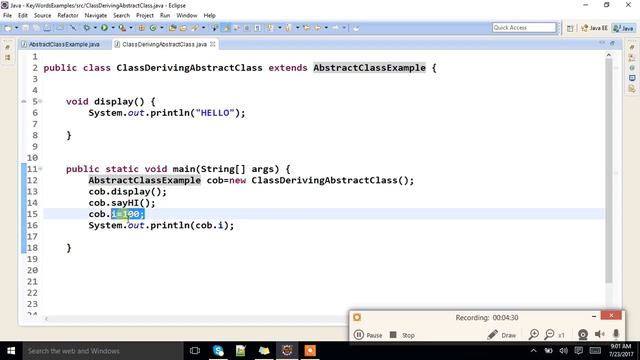Switch to the Java perspective
The image size is (640, 360).
click(624, 28)
